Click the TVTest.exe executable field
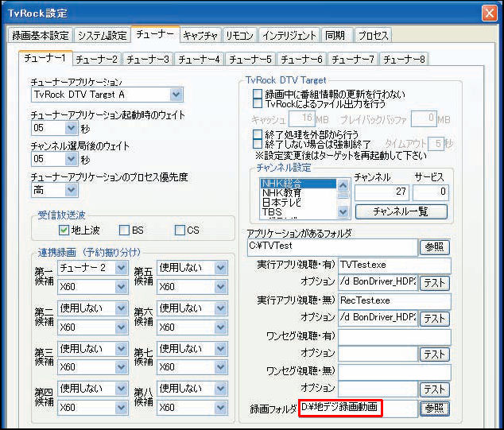The width and height of the screenshot is (504, 430). (394, 265)
